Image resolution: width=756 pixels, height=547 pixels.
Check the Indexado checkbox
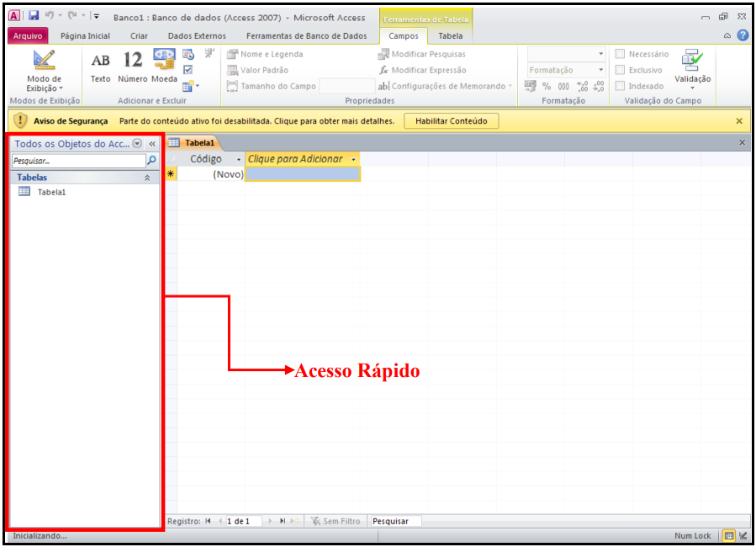click(621, 86)
